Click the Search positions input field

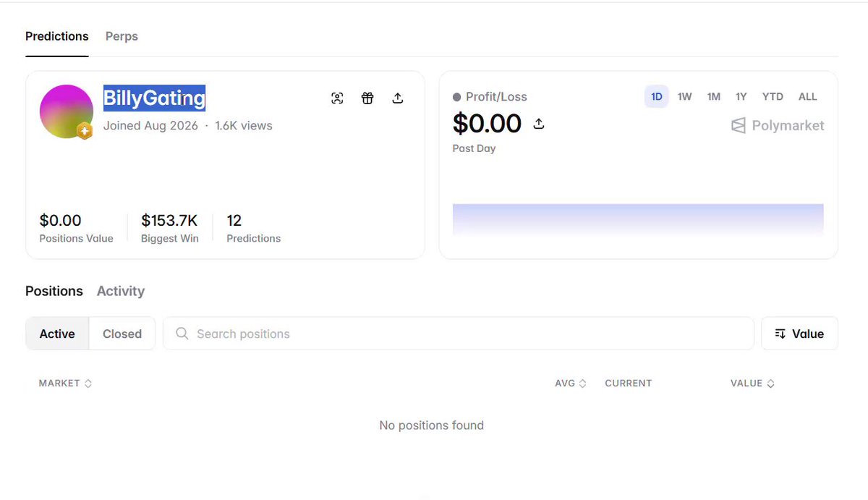point(459,334)
